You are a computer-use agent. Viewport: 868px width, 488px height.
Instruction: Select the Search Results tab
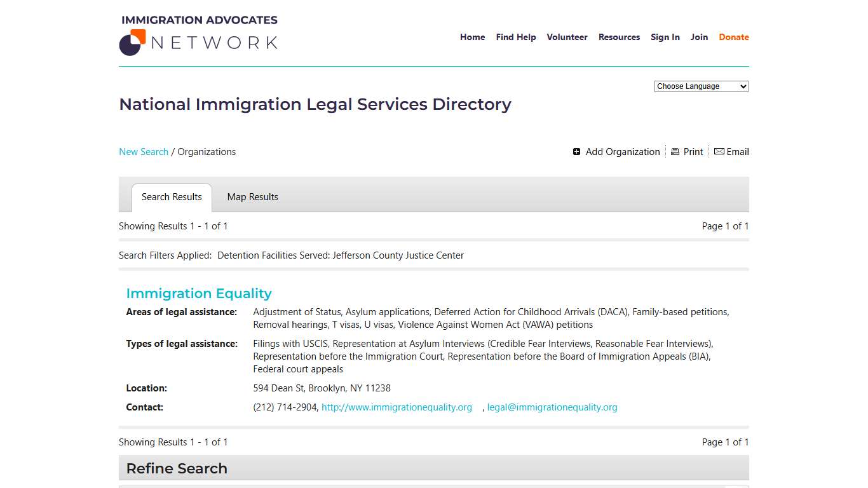pyautogui.click(x=172, y=197)
